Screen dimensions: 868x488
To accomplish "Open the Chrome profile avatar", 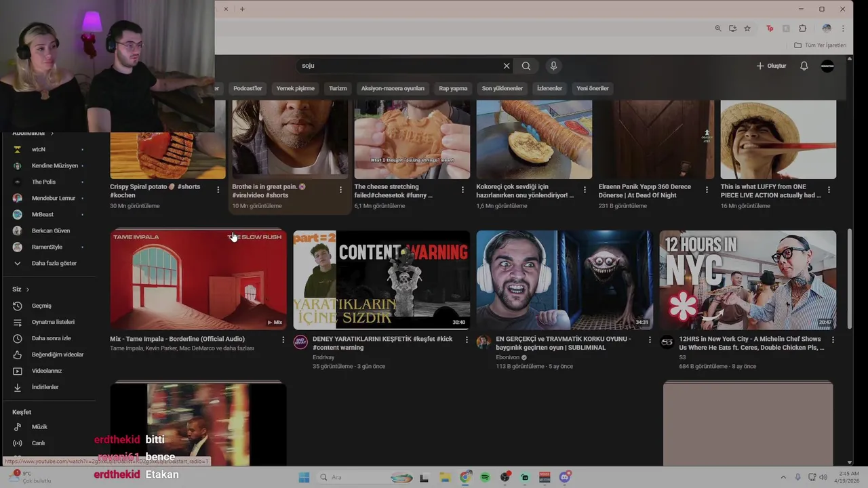I will 826,28.
